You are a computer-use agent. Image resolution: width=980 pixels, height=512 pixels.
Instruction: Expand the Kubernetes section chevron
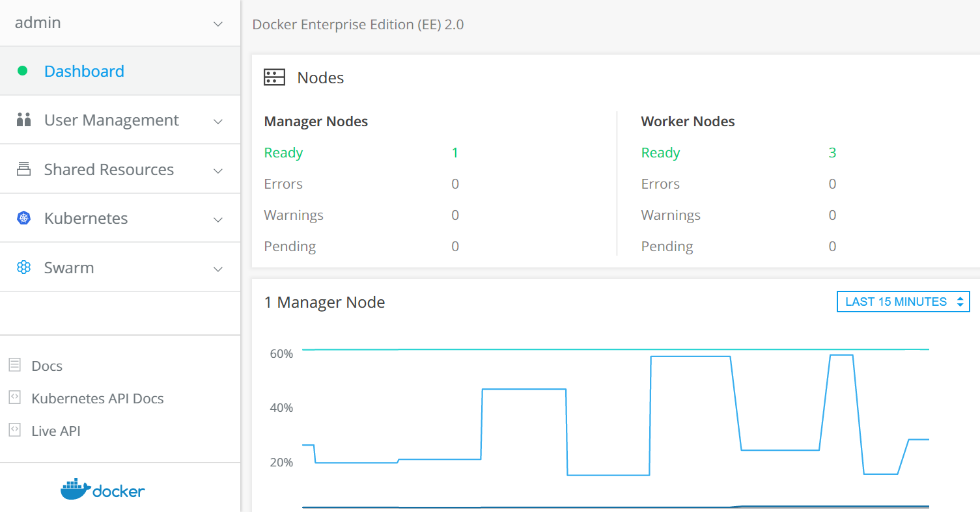[x=218, y=220]
